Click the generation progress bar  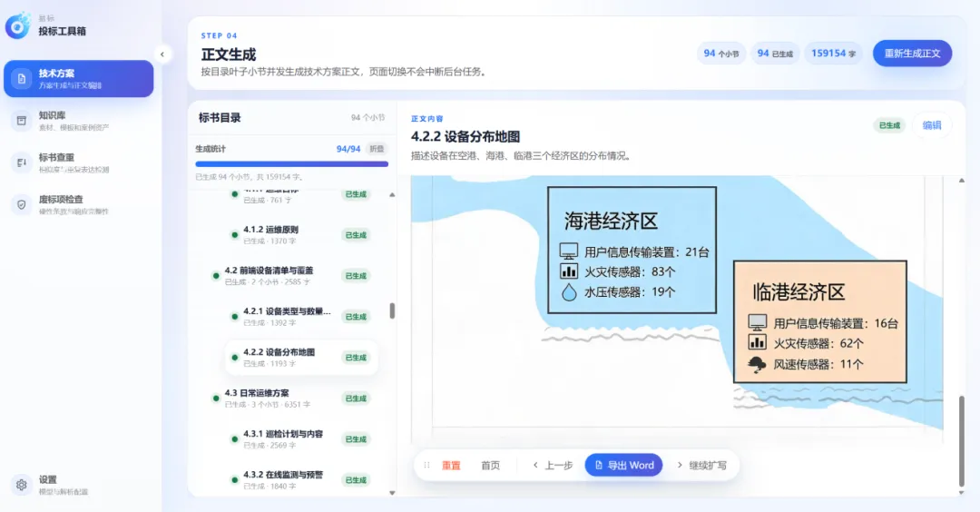coord(292,163)
